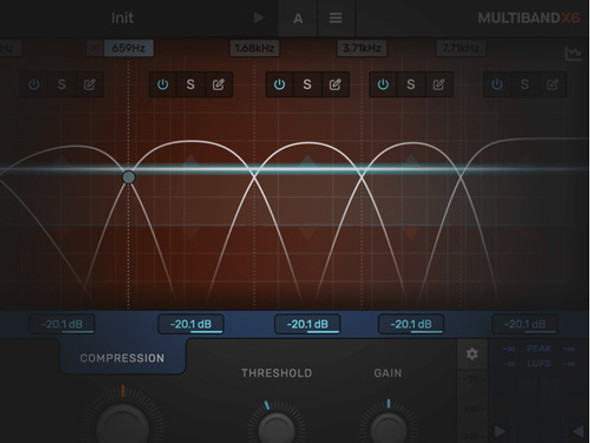The width and height of the screenshot is (590, 443).
Task: Solo the 1.68kHz to 3.71kHz band
Action: click(307, 84)
